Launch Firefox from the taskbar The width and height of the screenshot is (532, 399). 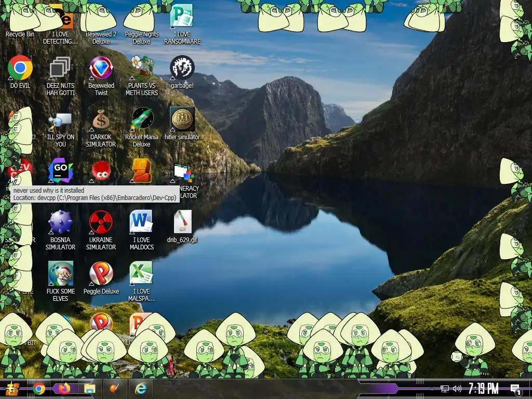click(x=64, y=389)
